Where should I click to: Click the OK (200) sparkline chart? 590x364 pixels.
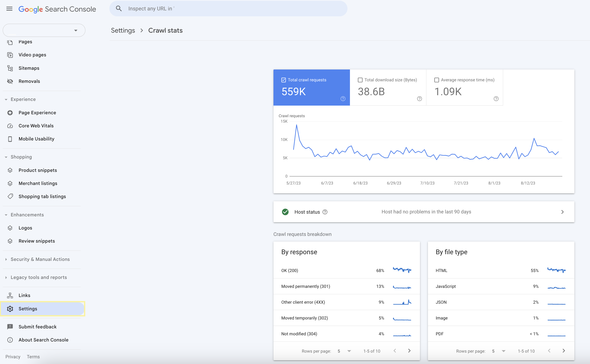402,270
